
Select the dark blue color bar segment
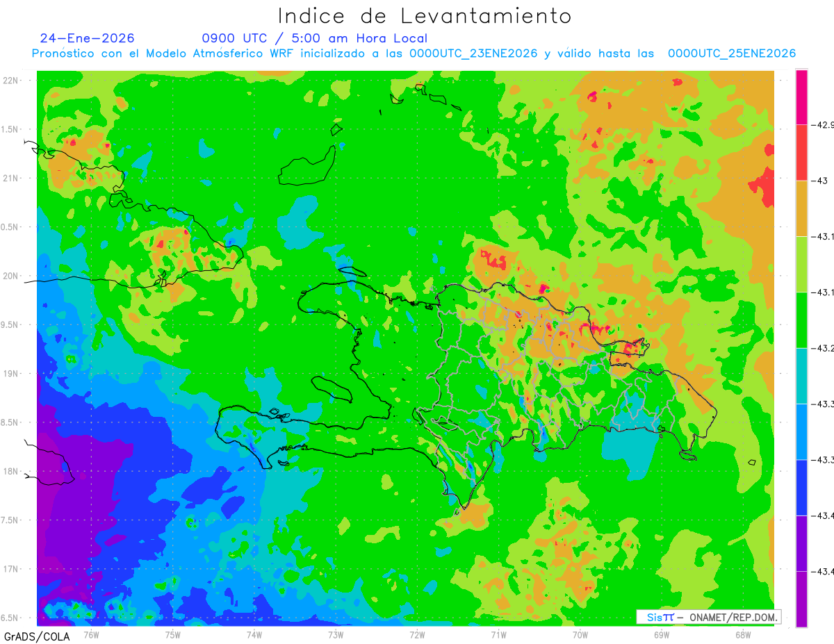tap(801, 488)
